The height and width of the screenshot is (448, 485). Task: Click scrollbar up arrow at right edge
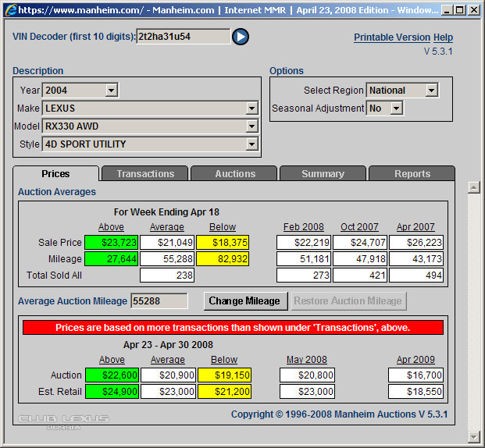473,187
